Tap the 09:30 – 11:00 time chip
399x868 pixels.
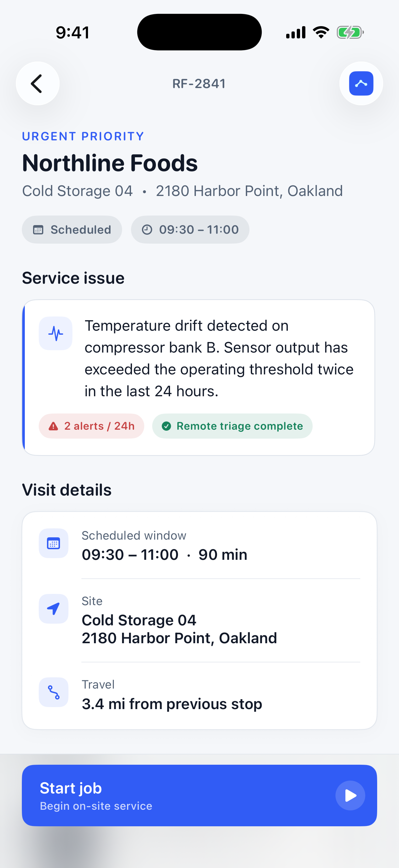[190, 229]
